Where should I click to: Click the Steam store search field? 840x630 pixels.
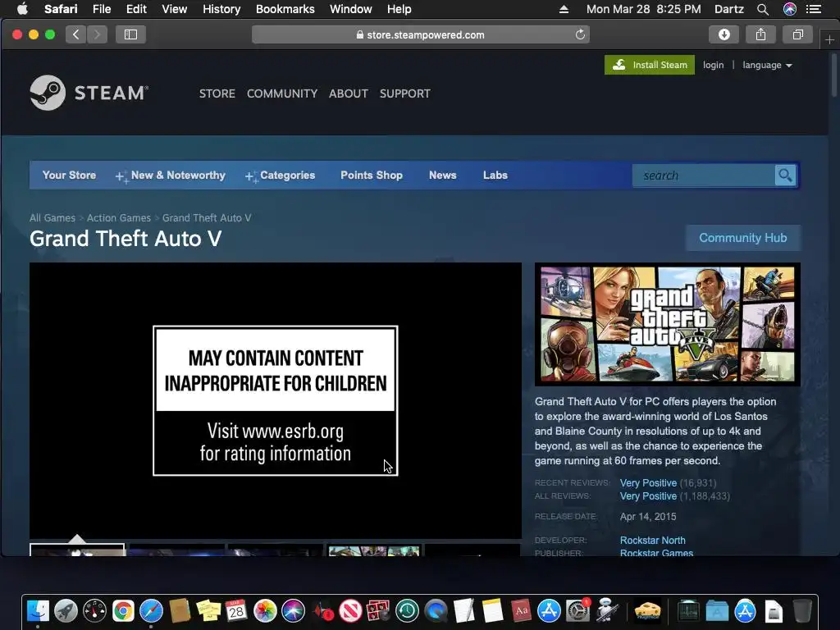click(x=703, y=176)
